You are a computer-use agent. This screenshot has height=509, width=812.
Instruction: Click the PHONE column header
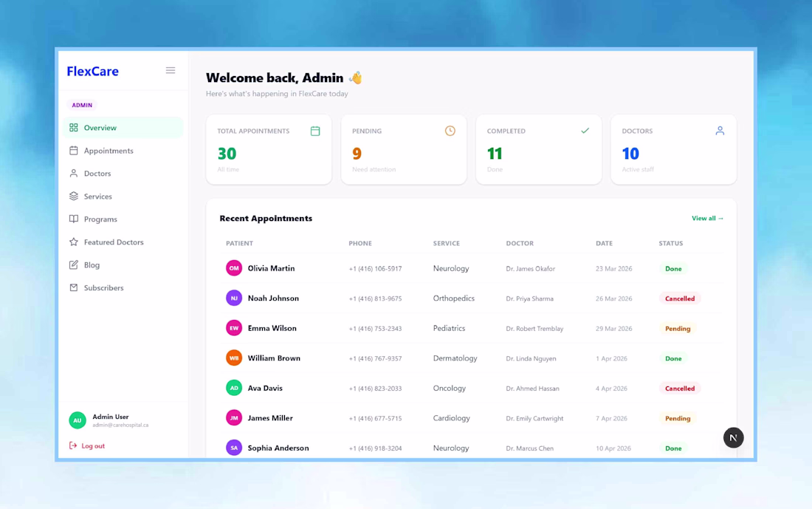click(x=360, y=243)
